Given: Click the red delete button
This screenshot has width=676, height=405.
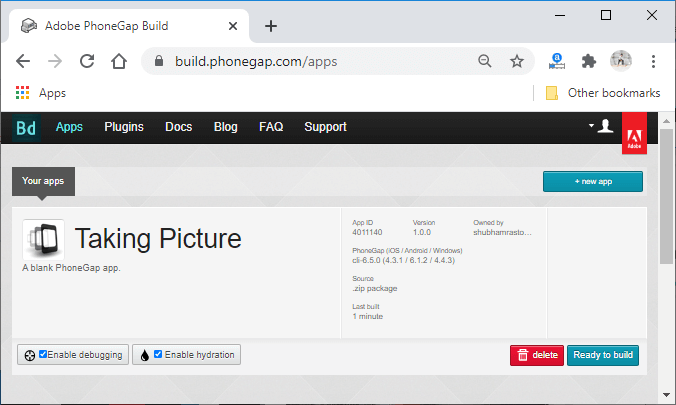Looking at the screenshot, I should 537,355.
